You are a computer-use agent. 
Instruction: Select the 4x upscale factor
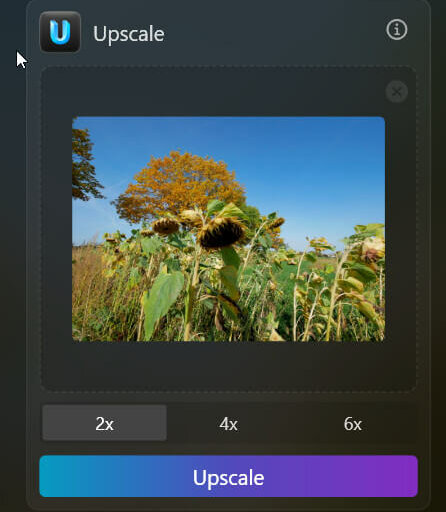[228, 424]
